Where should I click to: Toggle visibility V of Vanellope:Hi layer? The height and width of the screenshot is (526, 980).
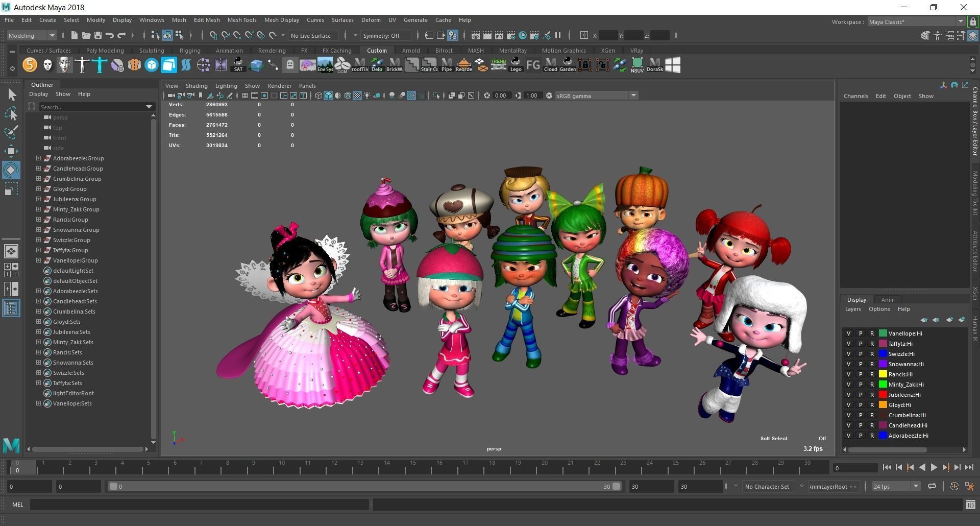pyautogui.click(x=848, y=333)
